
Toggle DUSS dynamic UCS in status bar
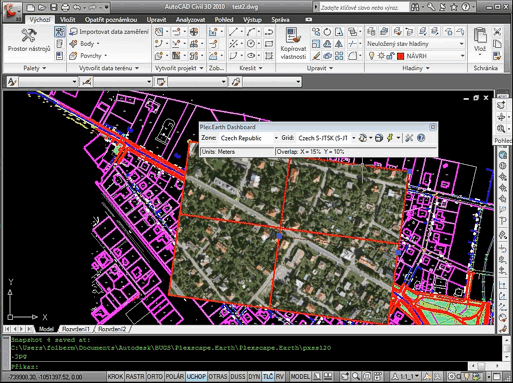(238, 377)
